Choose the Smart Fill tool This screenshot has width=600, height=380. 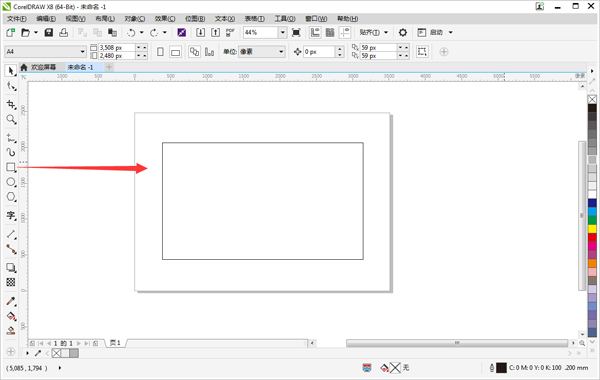(11, 331)
